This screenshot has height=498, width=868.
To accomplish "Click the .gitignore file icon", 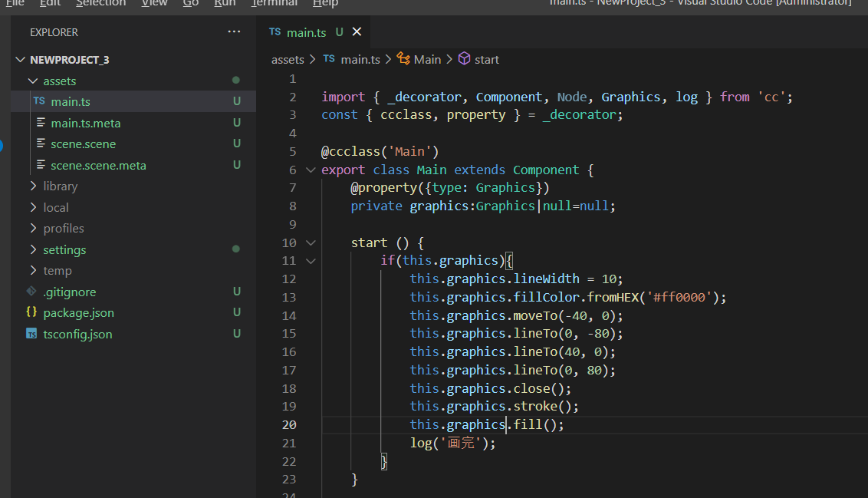I will 31,292.
